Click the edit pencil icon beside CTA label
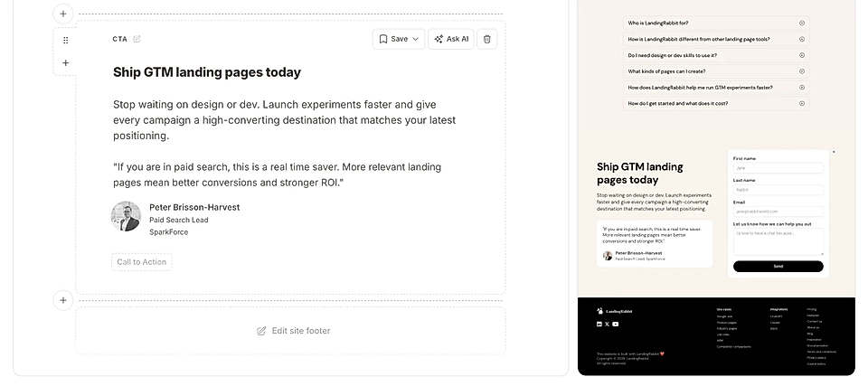Image resolution: width=868 pixels, height=386 pixels. coord(137,39)
